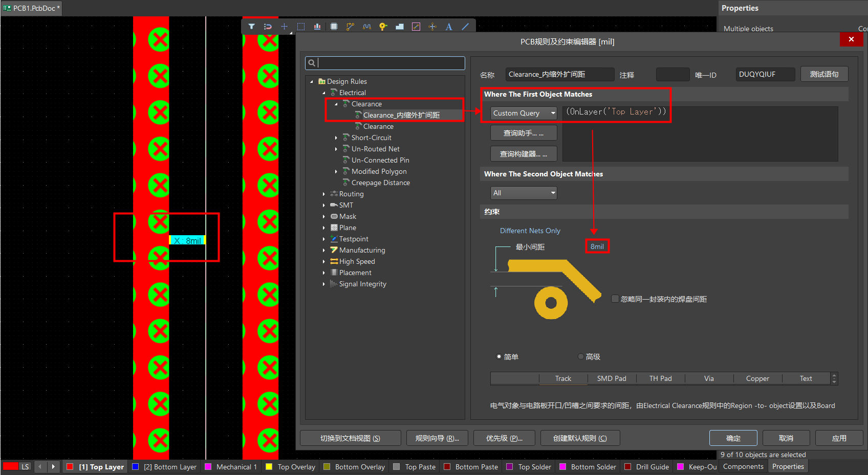
Task: Open the second object 'All' dropdown
Action: [x=523, y=193]
